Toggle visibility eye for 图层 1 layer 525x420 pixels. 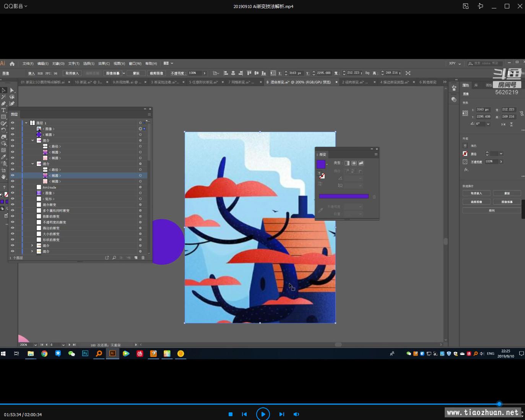pos(13,123)
